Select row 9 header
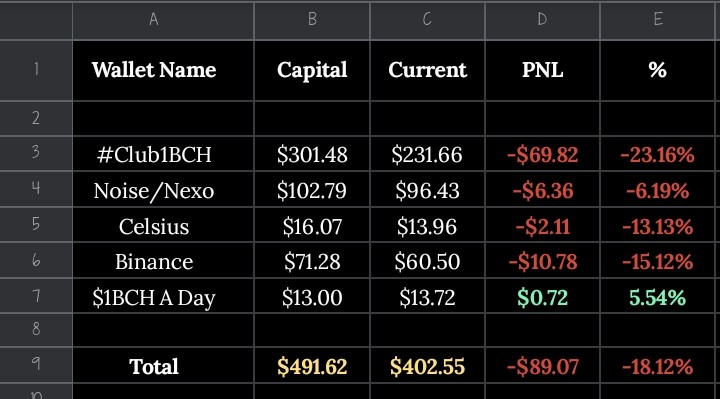 (36, 365)
